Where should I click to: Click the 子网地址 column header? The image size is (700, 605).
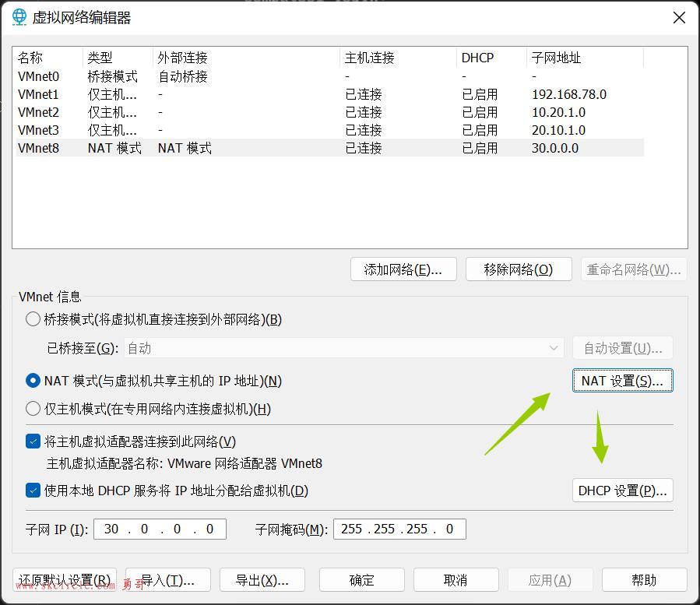click(x=586, y=58)
